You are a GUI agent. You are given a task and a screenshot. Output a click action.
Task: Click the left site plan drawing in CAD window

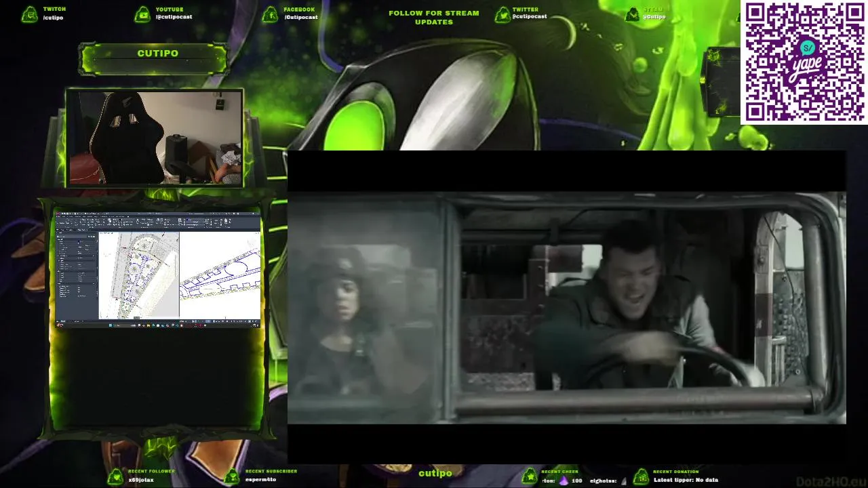pos(139,275)
